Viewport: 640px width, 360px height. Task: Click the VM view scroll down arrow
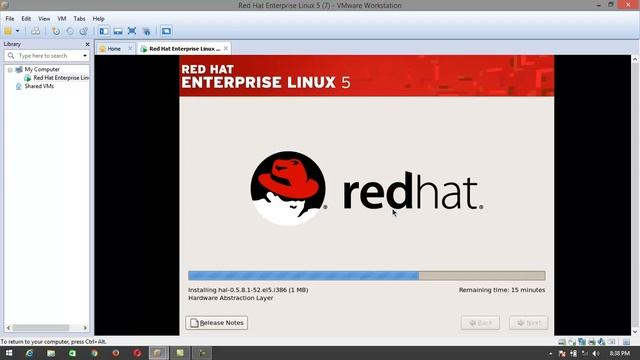(635, 332)
